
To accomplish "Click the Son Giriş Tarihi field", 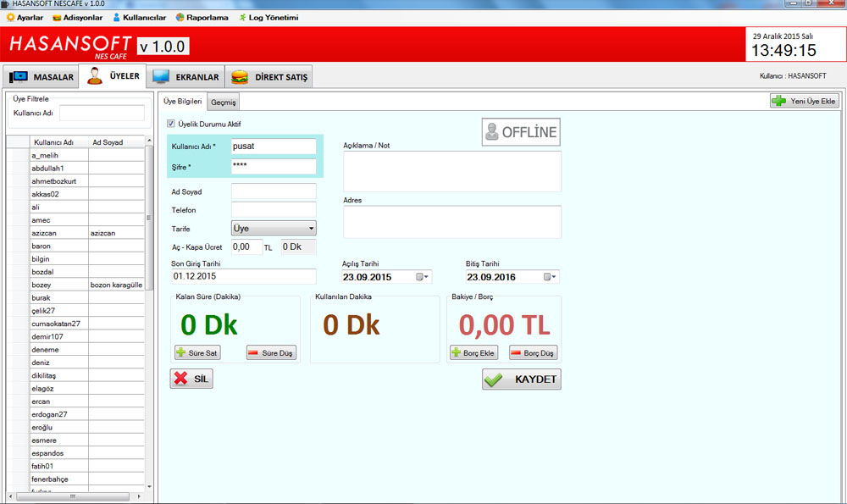I will click(244, 276).
